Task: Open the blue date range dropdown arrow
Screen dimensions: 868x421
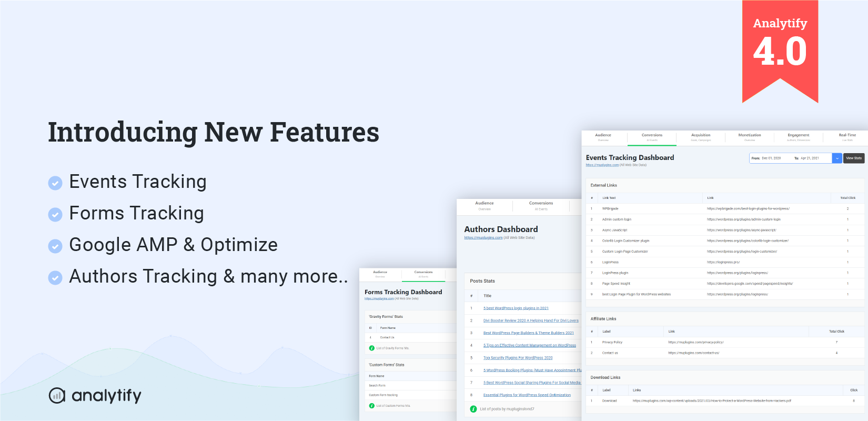Action: (837, 158)
